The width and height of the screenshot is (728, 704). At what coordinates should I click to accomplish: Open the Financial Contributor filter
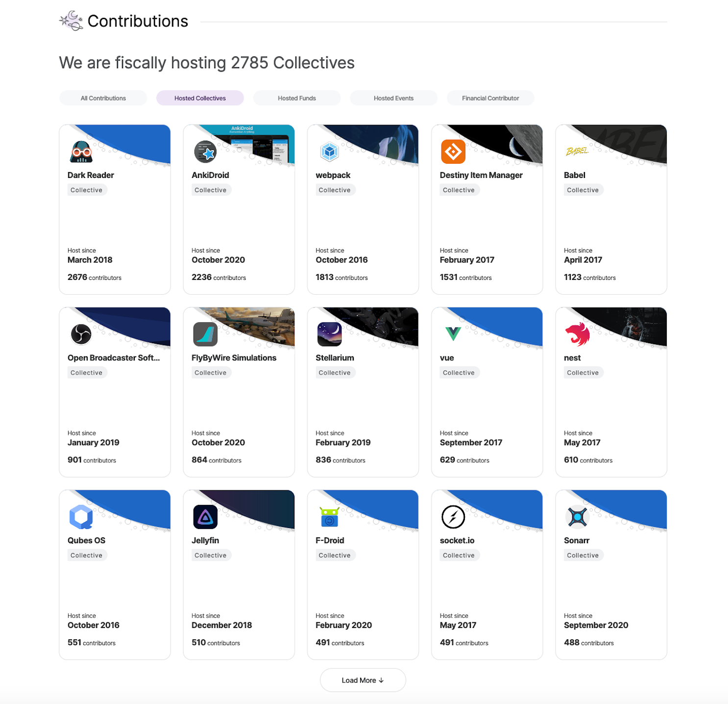coord(490,98)
